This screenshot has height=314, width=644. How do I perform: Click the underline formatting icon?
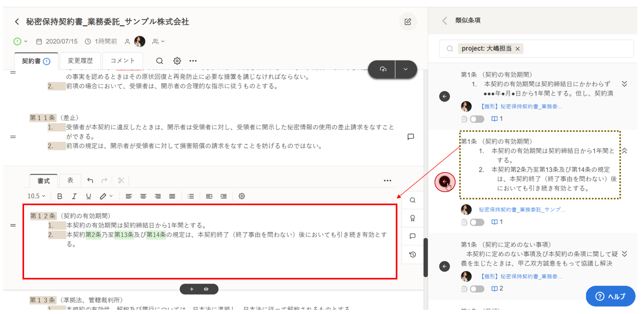click(x=88, y=196)
